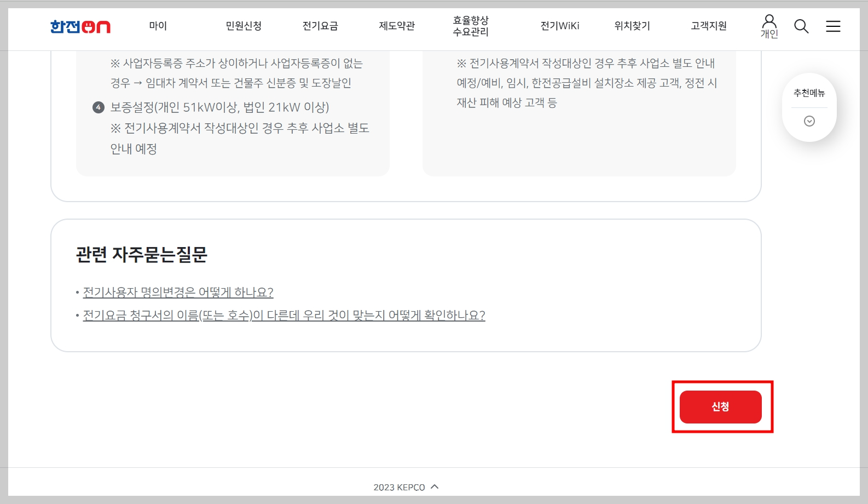Open the hamburger menu icon
The height and width of the screenshot is (504, 868).
coord(833,26)
